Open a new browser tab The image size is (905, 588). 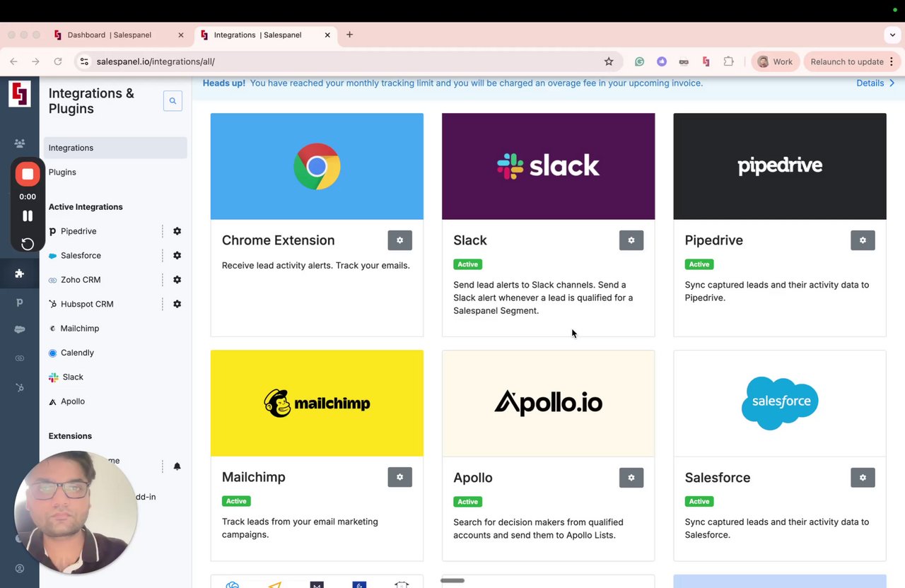(x=349, y=35)
